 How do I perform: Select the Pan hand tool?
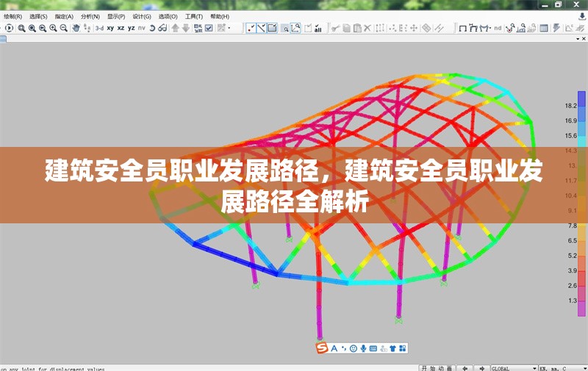(76, 28)
